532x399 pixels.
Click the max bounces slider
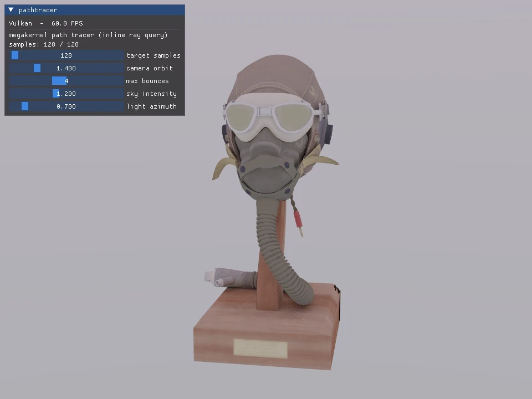(66, 81)
